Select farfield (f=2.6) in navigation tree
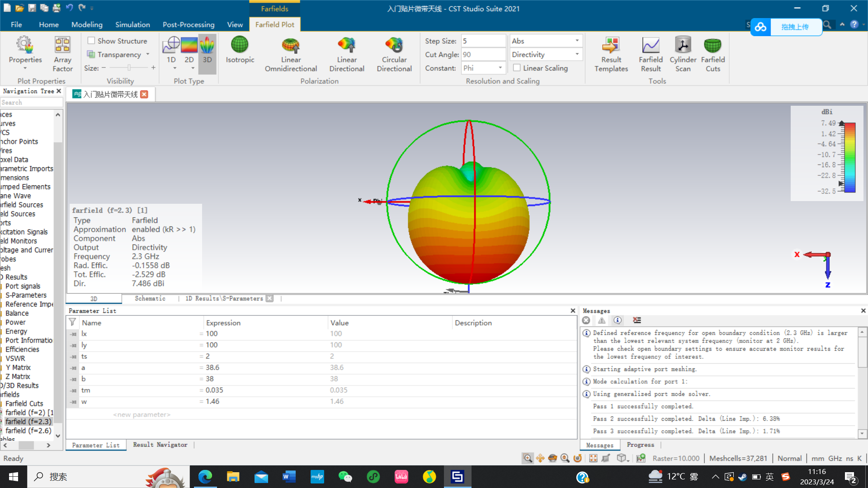The height and width of the screenshot is (488, 868). coord(28,431)
